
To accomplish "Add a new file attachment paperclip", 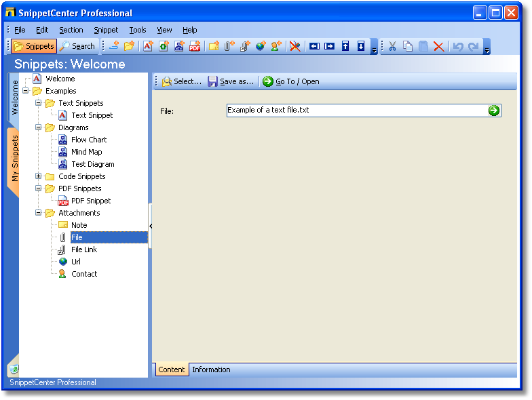I will pyautogui.click(x=229, y=46).
